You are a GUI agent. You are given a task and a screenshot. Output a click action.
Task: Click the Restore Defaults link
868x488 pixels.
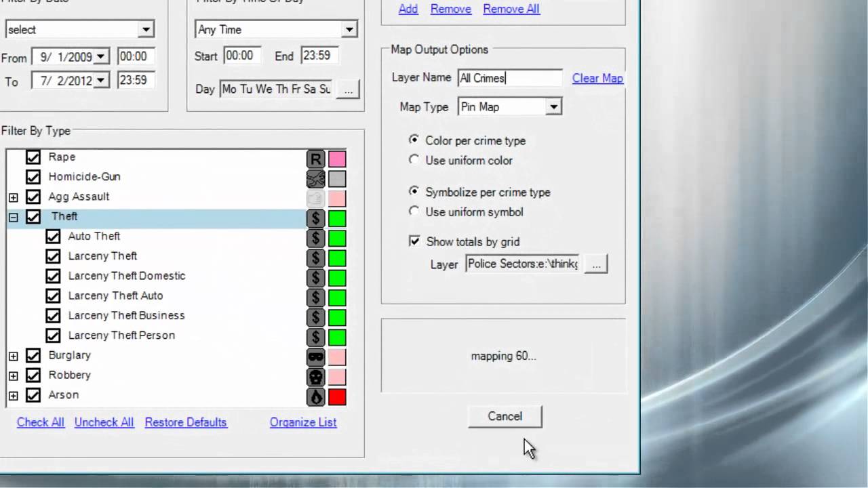coord(186,422)
